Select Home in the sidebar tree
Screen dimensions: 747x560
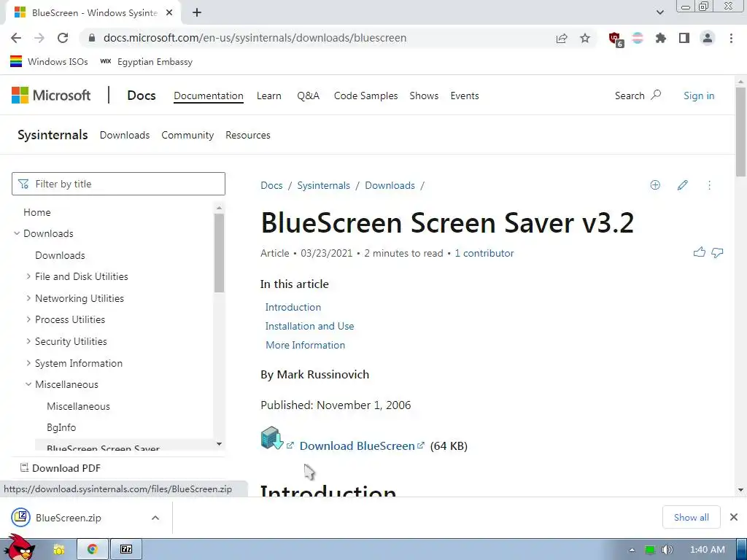pyautogui.click(x=36, y=212)
